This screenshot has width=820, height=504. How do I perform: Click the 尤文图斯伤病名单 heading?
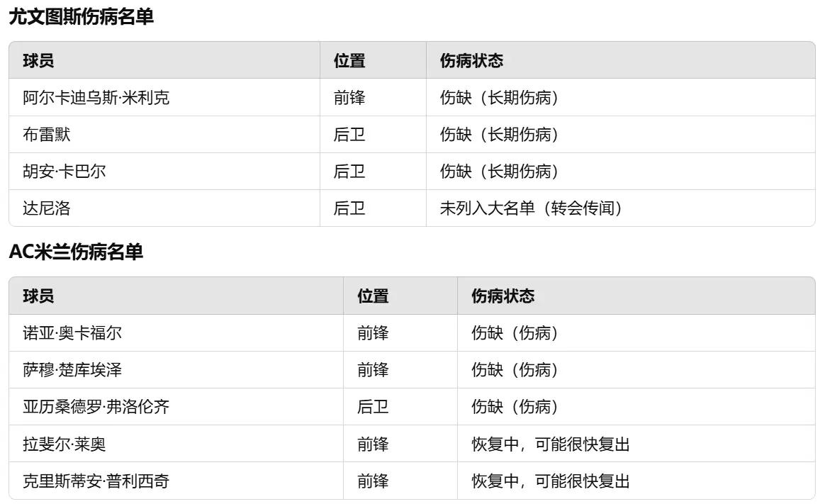tap(81, 17)
